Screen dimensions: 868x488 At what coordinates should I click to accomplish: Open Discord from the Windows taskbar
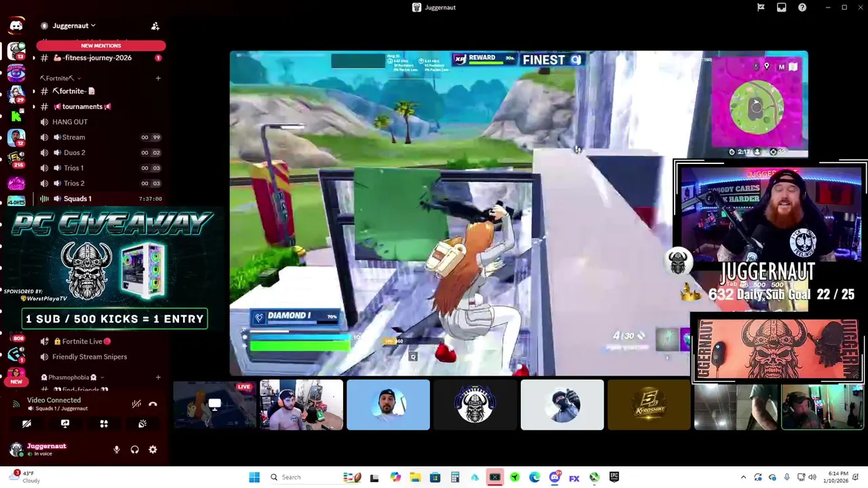(554, 477)
